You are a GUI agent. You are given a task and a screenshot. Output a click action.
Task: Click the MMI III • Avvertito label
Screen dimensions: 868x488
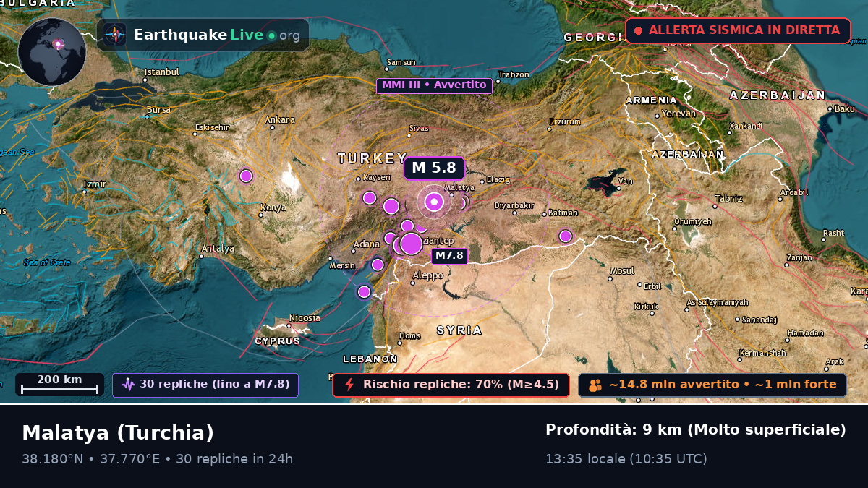coord(434,85)
